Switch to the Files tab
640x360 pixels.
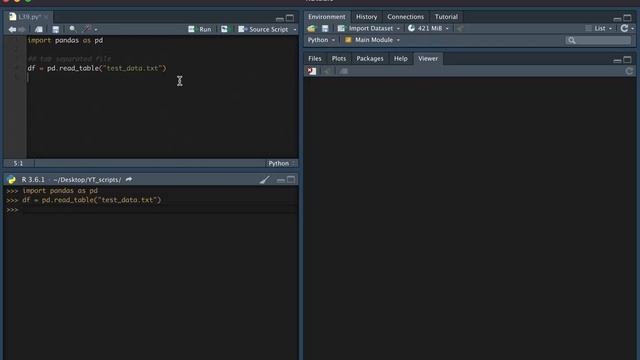[315, 58]
